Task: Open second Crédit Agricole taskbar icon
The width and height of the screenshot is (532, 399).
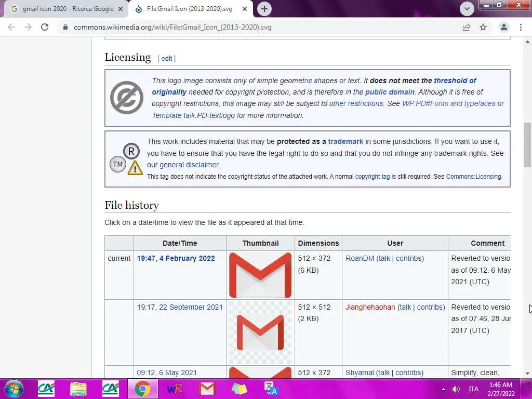Action: click(111, 389)
